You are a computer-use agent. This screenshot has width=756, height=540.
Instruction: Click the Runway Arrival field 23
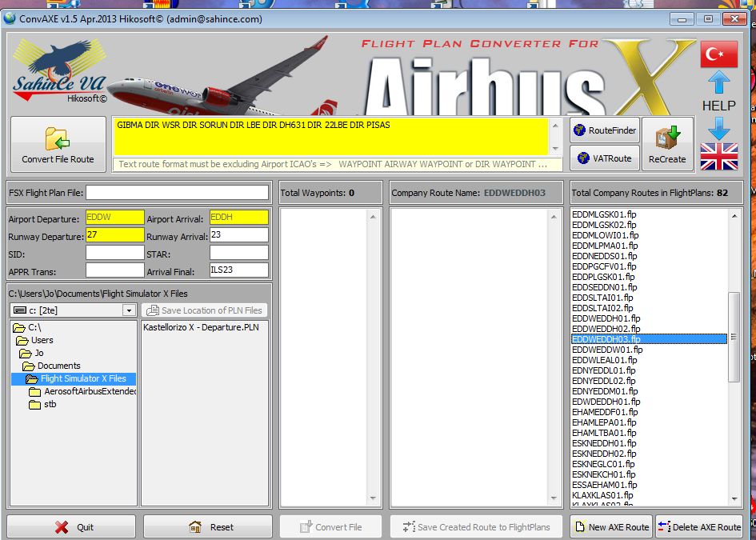[239, 235]
